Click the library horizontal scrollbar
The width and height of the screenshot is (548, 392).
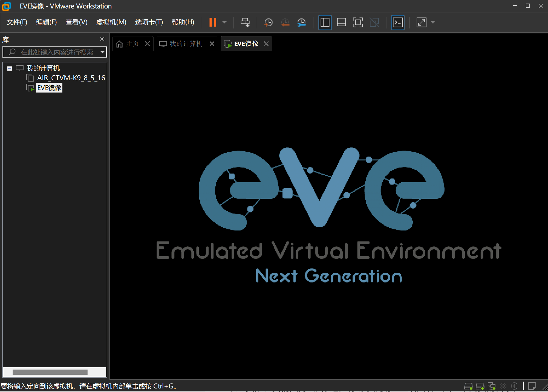(50, 372)
